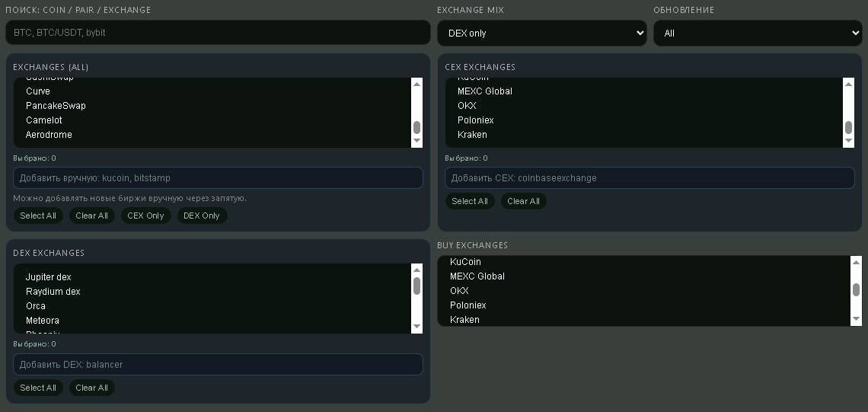The height and width of the screenshot is (412, 868).
Task: Select OKX in CEX Exchanges list
Action: tap(644, 106)
